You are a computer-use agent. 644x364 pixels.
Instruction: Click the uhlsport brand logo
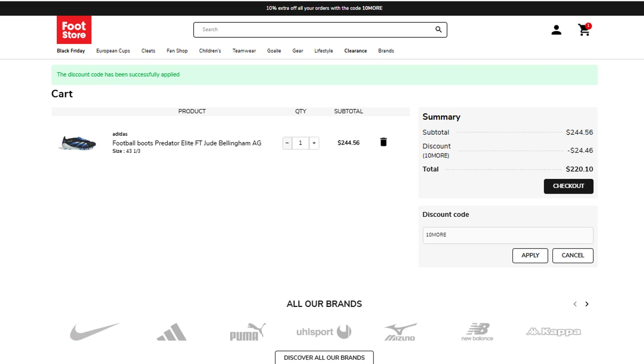tap(324, 331)
